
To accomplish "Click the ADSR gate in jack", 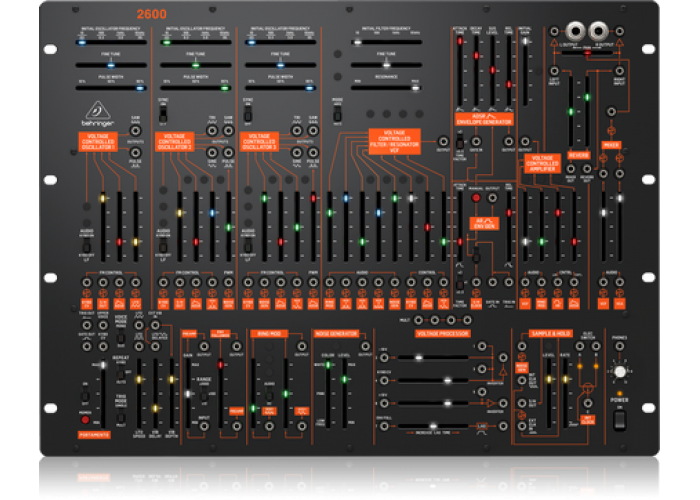I will point(476,142).
